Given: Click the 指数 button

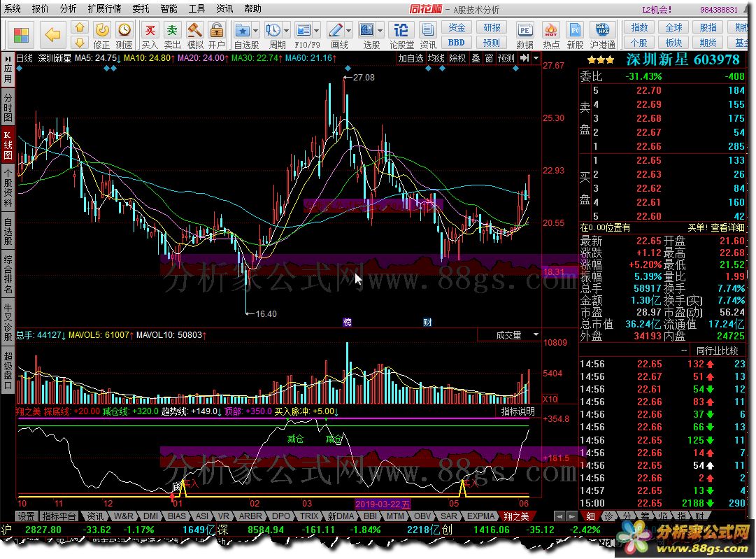Looking at the screenshot, I should pos(640,27).
